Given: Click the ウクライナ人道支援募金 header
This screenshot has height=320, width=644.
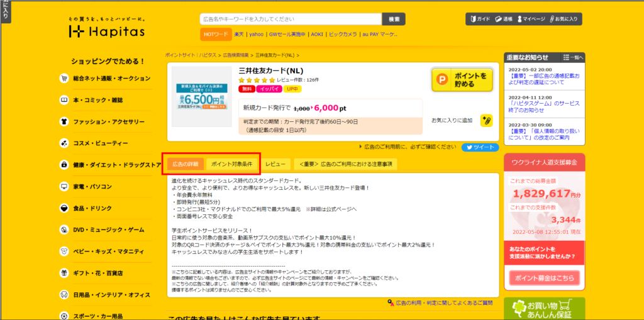Looking at the screenshot, I should pyautogui.click(x=544, y=162).
